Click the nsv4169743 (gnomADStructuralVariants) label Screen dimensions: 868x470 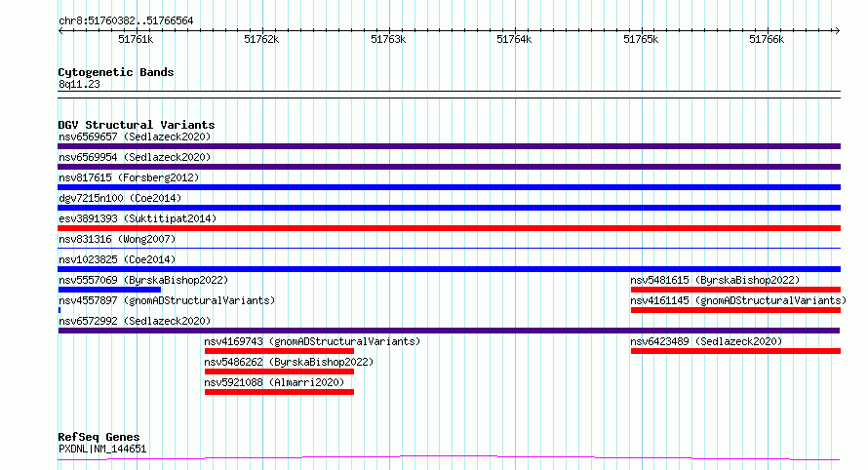(x=312, y=341)
